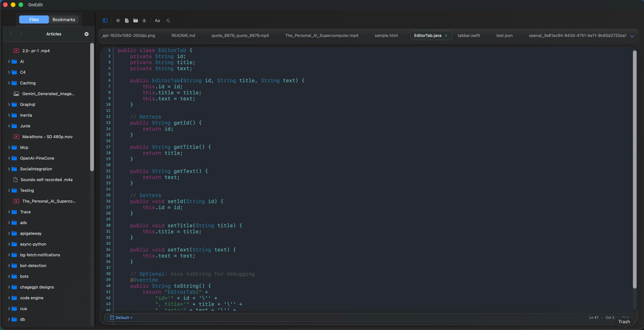
Task: Switch to the Bookmarks view
Action: (63, 19)
